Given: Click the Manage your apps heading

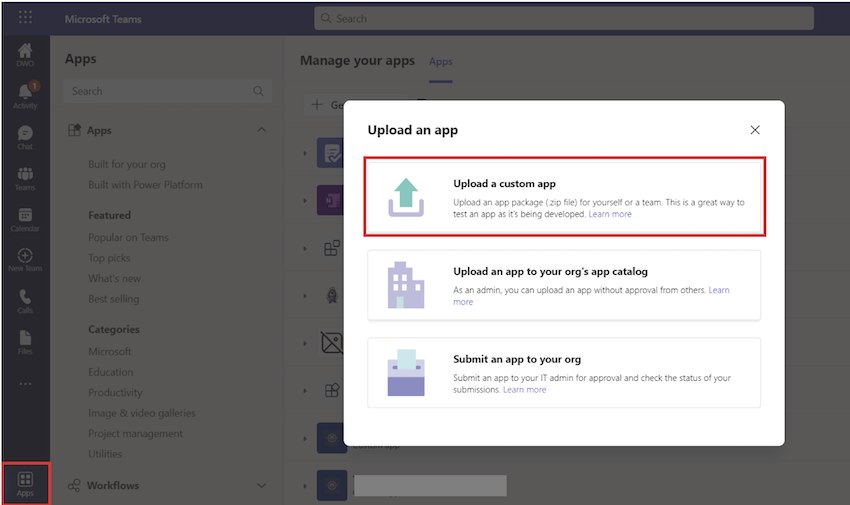Looking at the screenshot, I should point(357,61).
